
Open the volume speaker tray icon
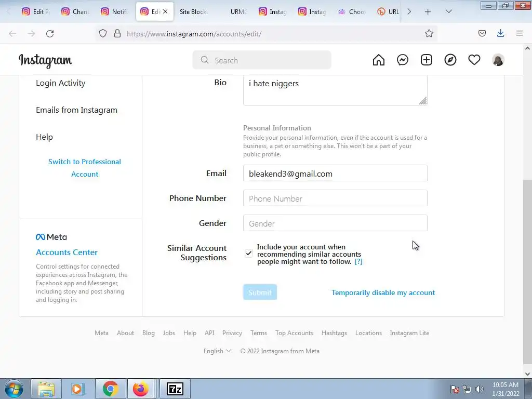click(x=479, y=389)
